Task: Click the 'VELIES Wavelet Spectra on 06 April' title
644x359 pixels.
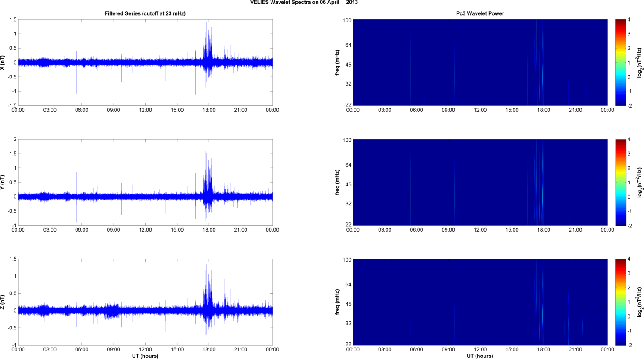Action: point(295,3)
